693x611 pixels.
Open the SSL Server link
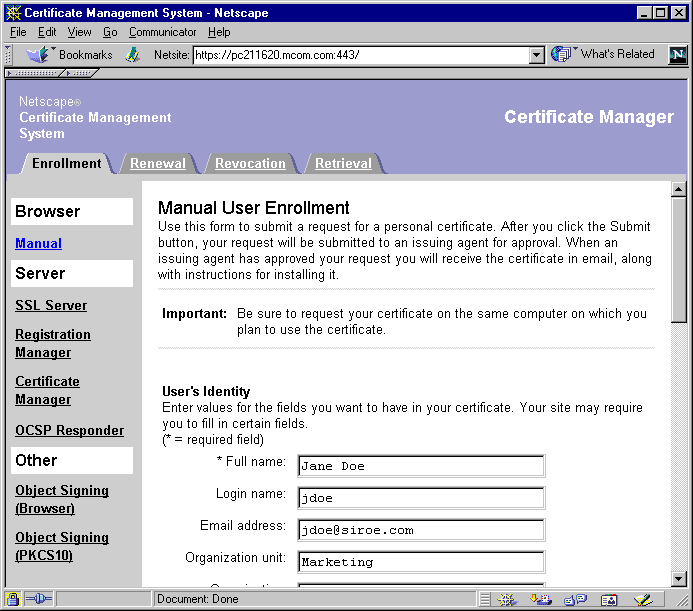[x=51, y=305]
